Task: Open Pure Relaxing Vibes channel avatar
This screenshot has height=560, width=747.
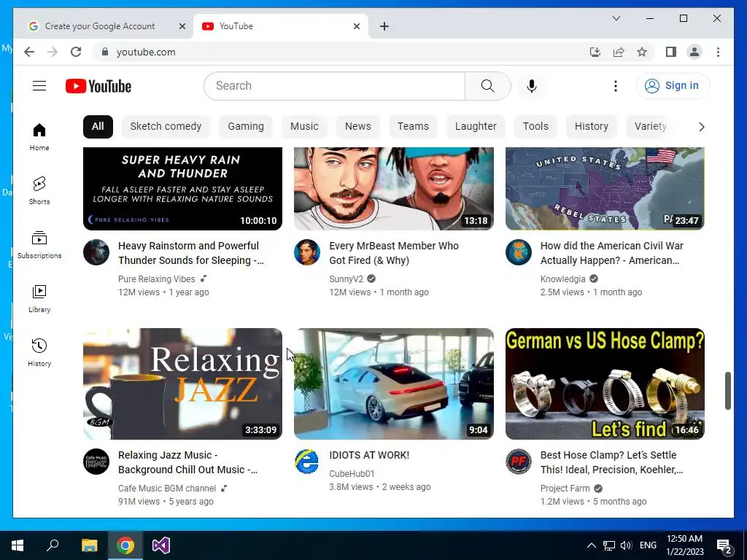Action: (96, 252)
